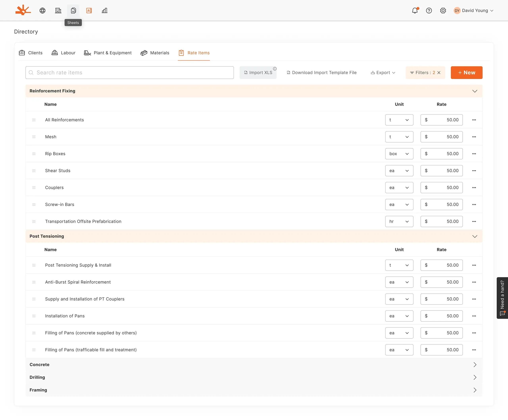Open unit dropdown for Shear Studs

click(399, 171)
